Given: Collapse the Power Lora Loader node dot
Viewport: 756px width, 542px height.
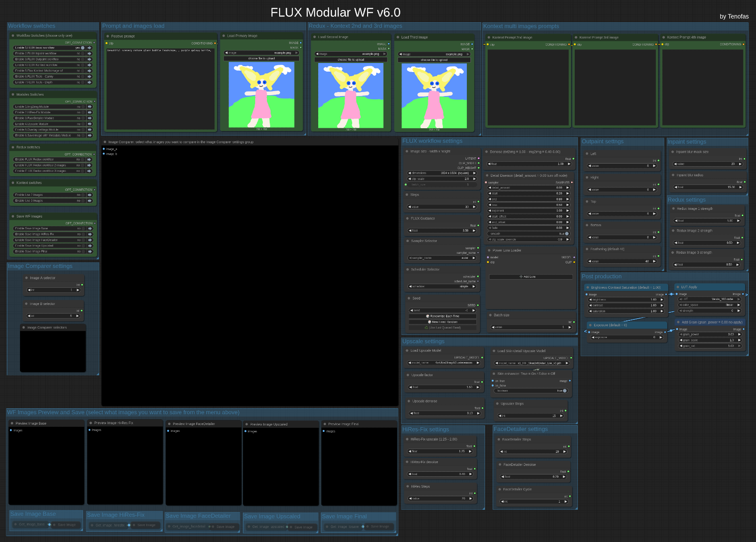Looking at the screenshot, I should pos(489,250).
